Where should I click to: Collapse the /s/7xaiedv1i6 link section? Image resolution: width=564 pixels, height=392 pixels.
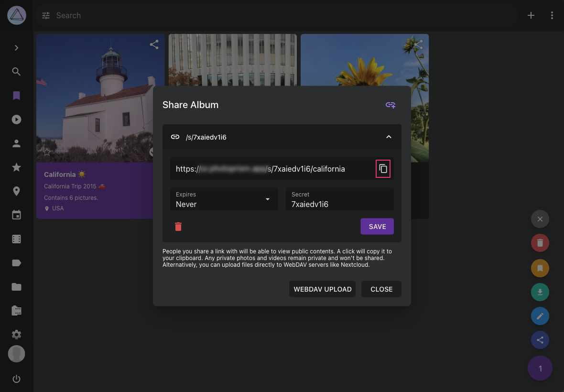coord(389,137)
